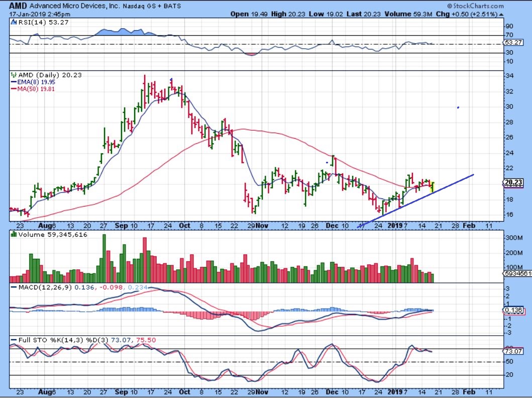Click the red line marker before MA(50)
This screenshot has width=532, height=399.
[14, 89]
